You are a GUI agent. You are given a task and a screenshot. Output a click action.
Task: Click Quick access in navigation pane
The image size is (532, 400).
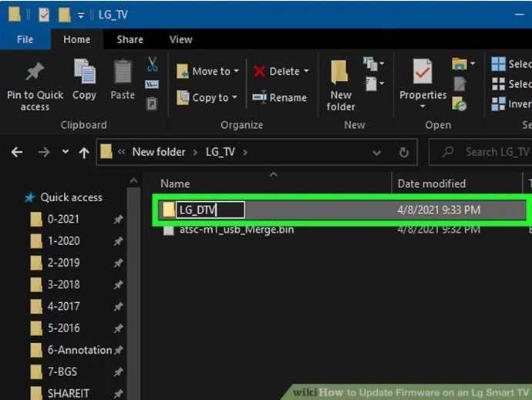coord(71,197)
